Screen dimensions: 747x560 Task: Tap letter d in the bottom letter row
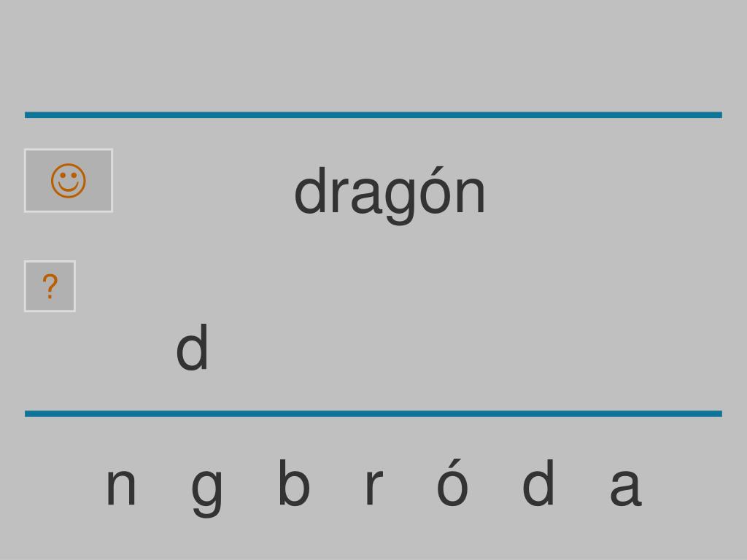[x=538, y=483]
